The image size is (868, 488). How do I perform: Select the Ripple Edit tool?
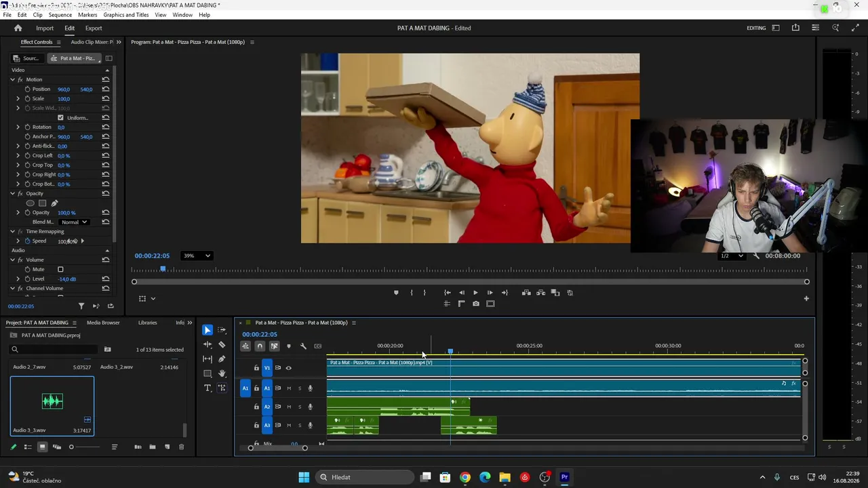208,344
